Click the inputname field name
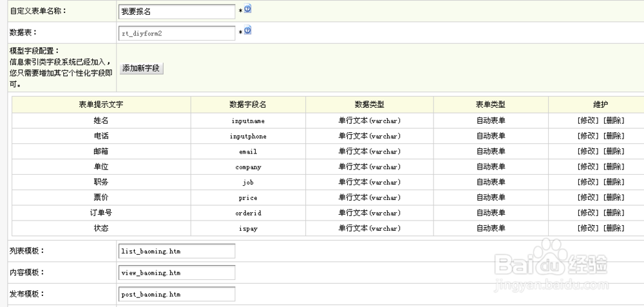644x307 pixels. 248,121
